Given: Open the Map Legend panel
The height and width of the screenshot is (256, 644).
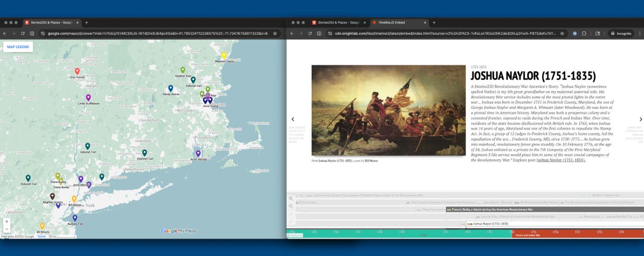Looking at the screenshot, I should click(x=18, y=47).
